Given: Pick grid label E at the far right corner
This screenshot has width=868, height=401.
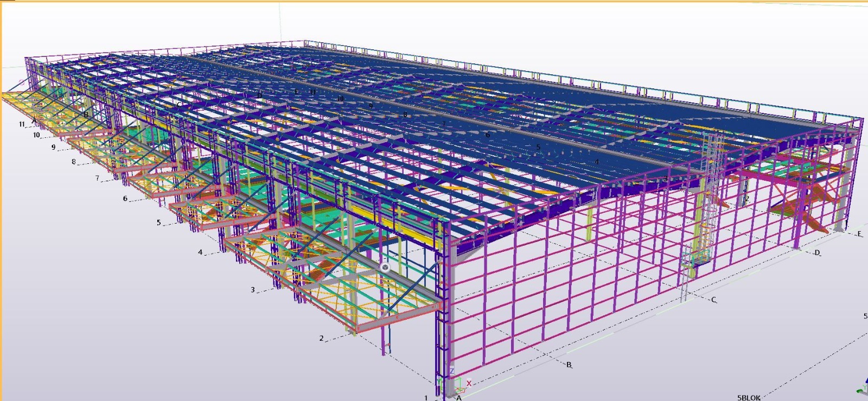Looking at the screenshot, I should 859,234.
